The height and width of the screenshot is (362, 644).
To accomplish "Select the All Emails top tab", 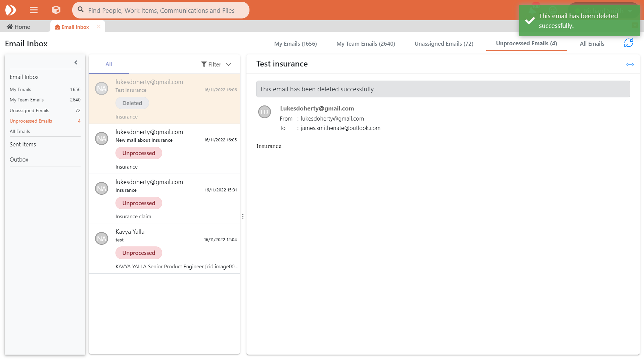I will pyautogui.click(x=592, y=44).
